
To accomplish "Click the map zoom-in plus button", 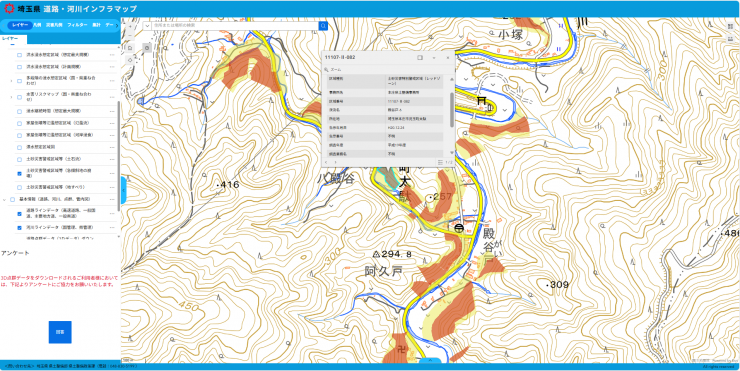I will coord(131,25).
